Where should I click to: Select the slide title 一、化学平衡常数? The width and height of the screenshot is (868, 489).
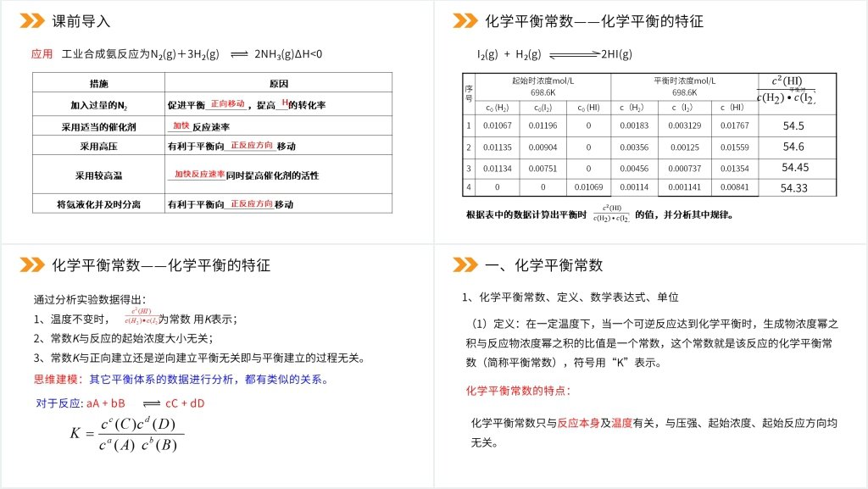544,265
